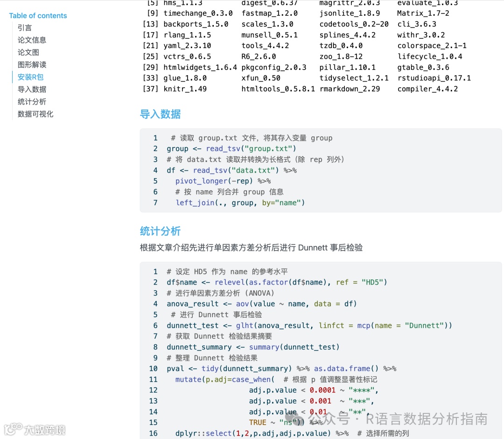Navigate to 导入数据 from the sidebar
504x439 pixels.
click(32, 90)
